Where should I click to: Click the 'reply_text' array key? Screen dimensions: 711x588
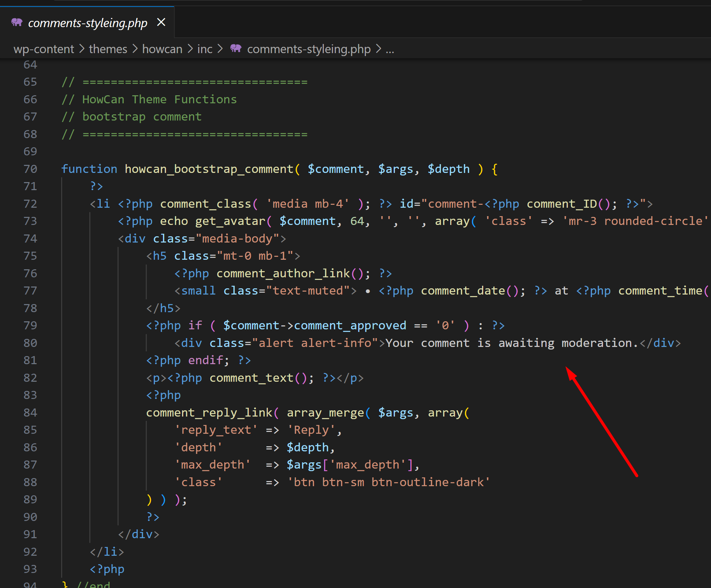tap(216, 430)
